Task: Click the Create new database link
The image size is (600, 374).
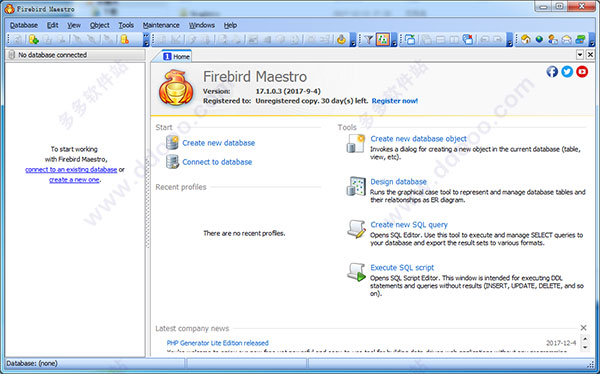Action: click(x=218, y=143)
